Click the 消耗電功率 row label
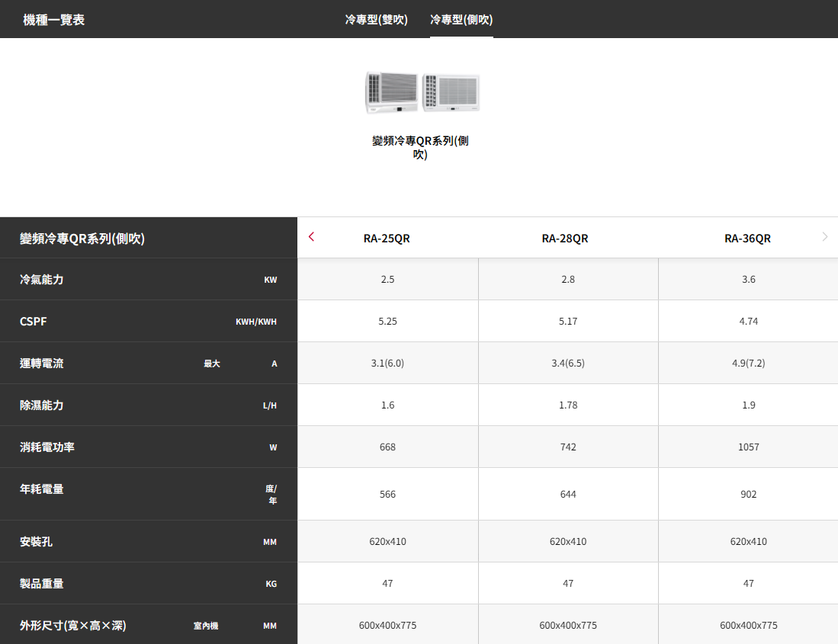Screen dimensions: 838x644 pyautogui.click(x=47, y=447)
